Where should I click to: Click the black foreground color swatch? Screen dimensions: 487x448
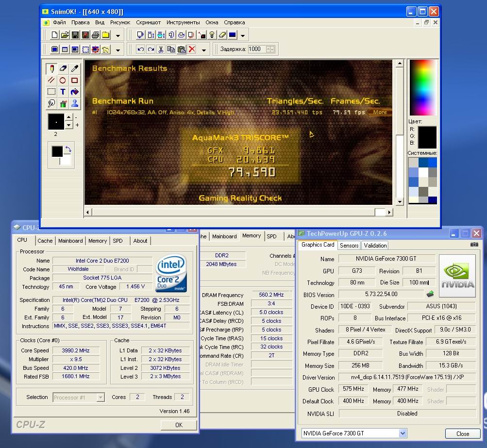[57, 151]
